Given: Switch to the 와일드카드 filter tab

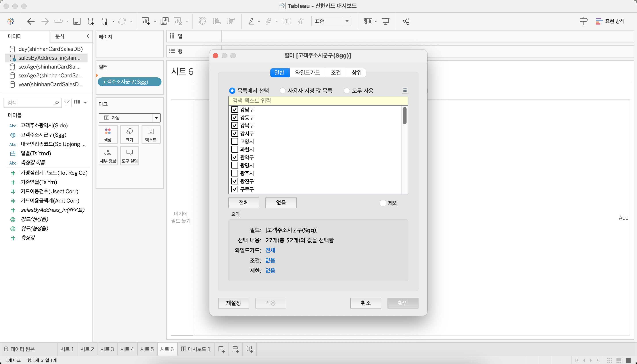Looking at the screenshot, I should [307, 73].
